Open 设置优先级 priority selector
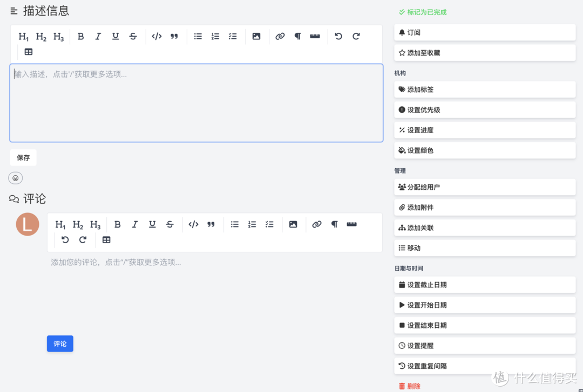 point(484,110)
